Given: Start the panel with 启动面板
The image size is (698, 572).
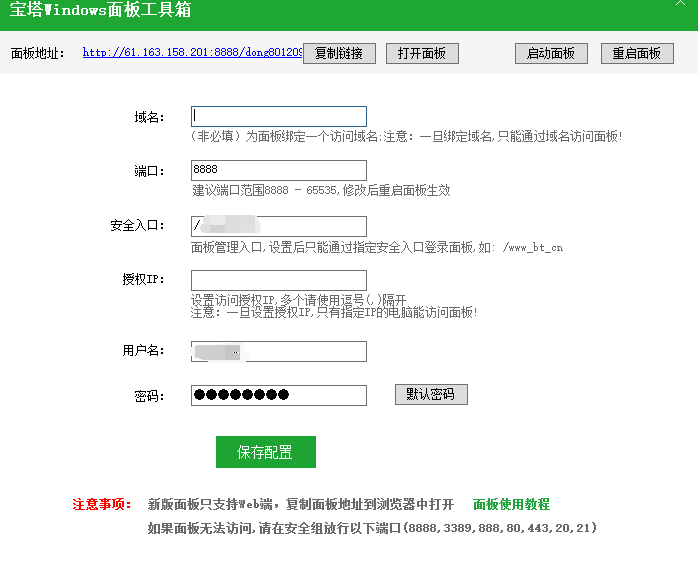Looking at the screenshot, I should point(551,53).
